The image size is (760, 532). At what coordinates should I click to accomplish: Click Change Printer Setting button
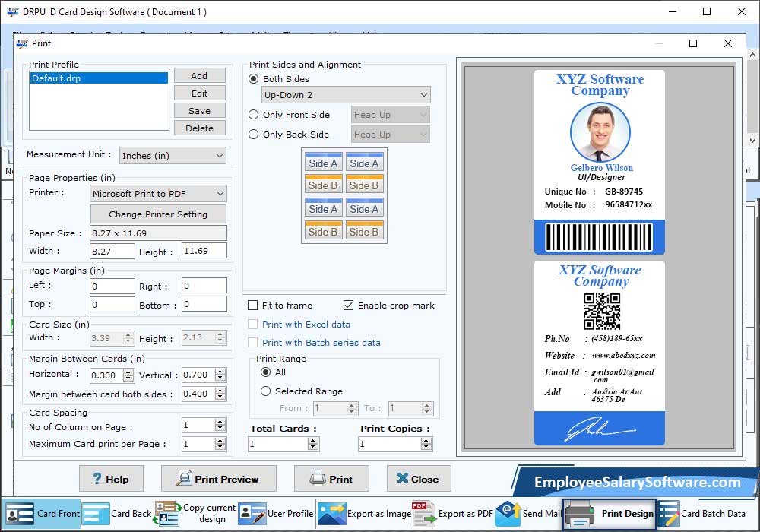pyautogui.click(x=158, y=214)
